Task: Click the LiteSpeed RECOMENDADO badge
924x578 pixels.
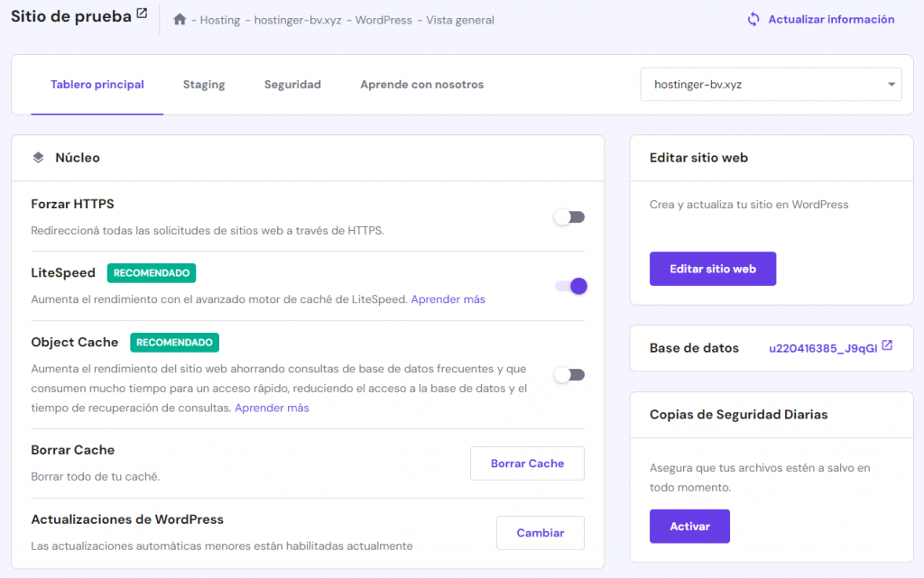Action: 152,273
